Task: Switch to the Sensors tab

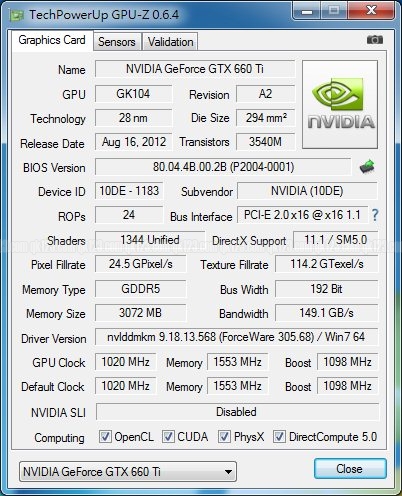Action: (x=117, y=42)
